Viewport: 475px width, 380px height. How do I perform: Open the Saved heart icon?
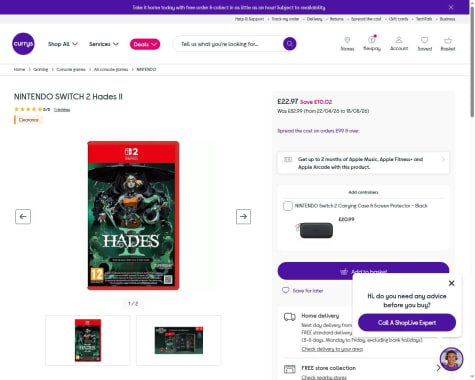coord(424,44)
